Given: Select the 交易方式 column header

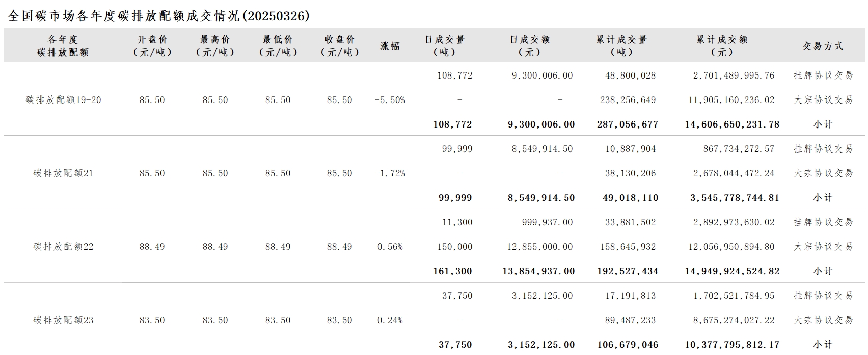Looking at the screenshot, I should click(x=823, y=46).
